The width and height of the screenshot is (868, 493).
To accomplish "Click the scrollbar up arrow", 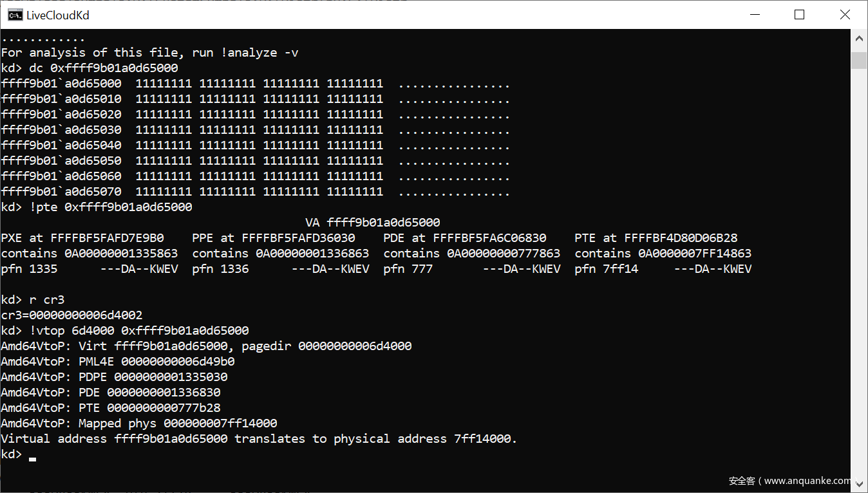I will [859, 39].
